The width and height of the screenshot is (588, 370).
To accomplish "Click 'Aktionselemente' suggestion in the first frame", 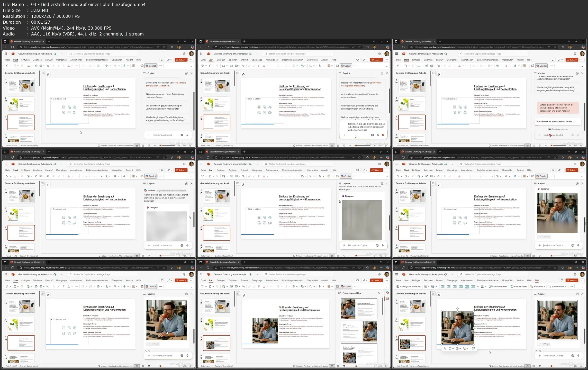I will tap(167, 96).
